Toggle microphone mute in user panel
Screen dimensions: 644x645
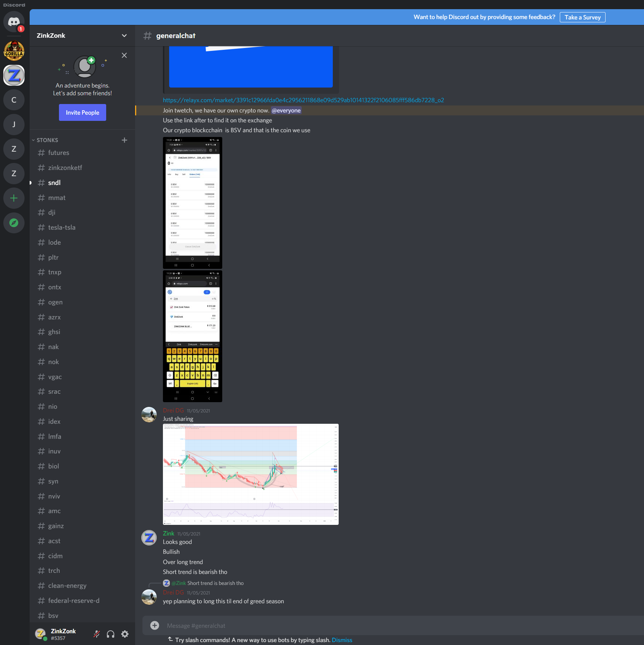(x=97, y=634)
